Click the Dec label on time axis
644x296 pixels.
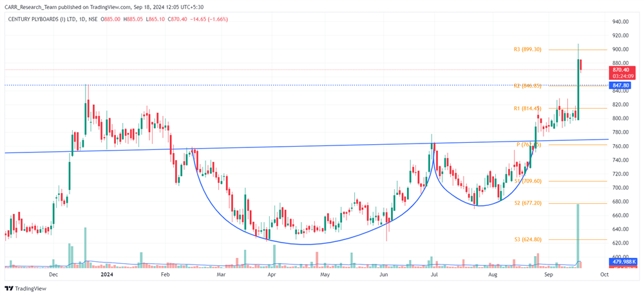click(53, 274)
